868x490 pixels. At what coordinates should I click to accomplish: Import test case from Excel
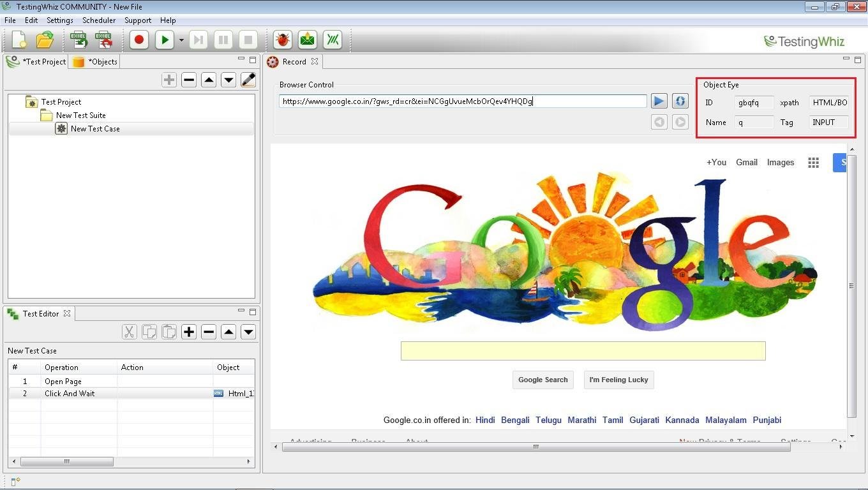79,40
